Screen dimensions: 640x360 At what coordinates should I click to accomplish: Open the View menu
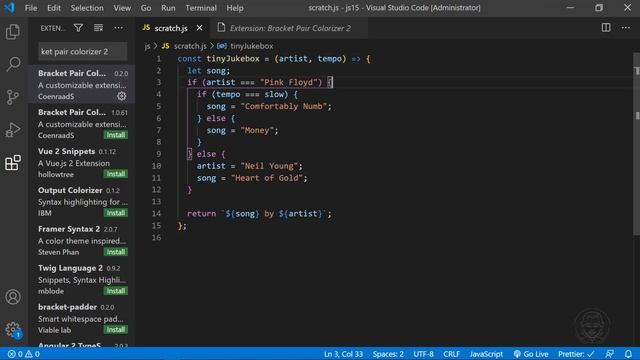(122, 8)
